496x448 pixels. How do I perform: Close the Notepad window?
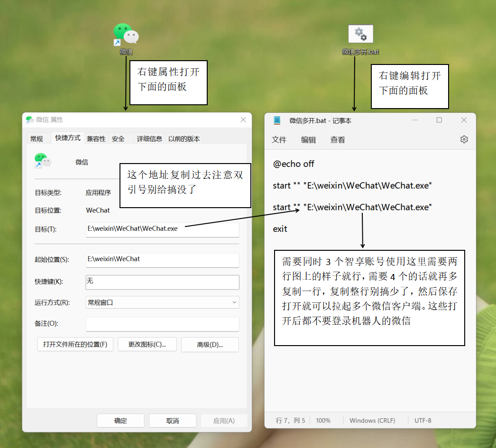coord(464,120)
